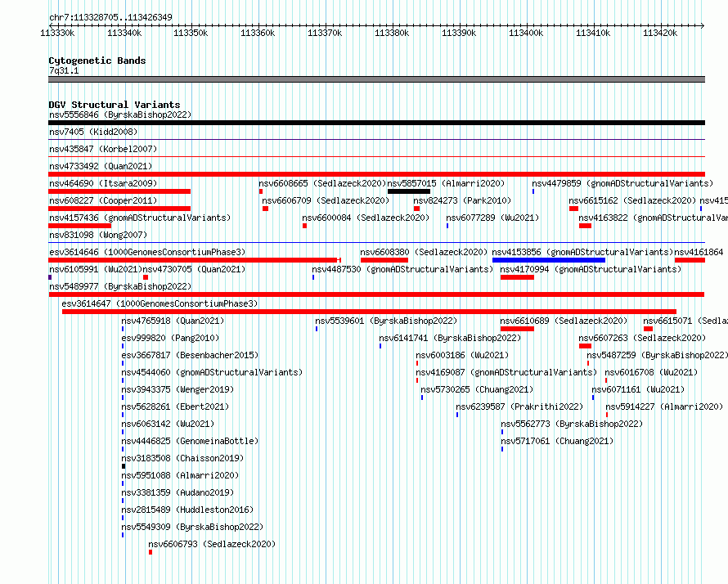Select nsv831098 (Wong2007) label
The width and height of the screenshot is (728, 584).
point(98,235)
